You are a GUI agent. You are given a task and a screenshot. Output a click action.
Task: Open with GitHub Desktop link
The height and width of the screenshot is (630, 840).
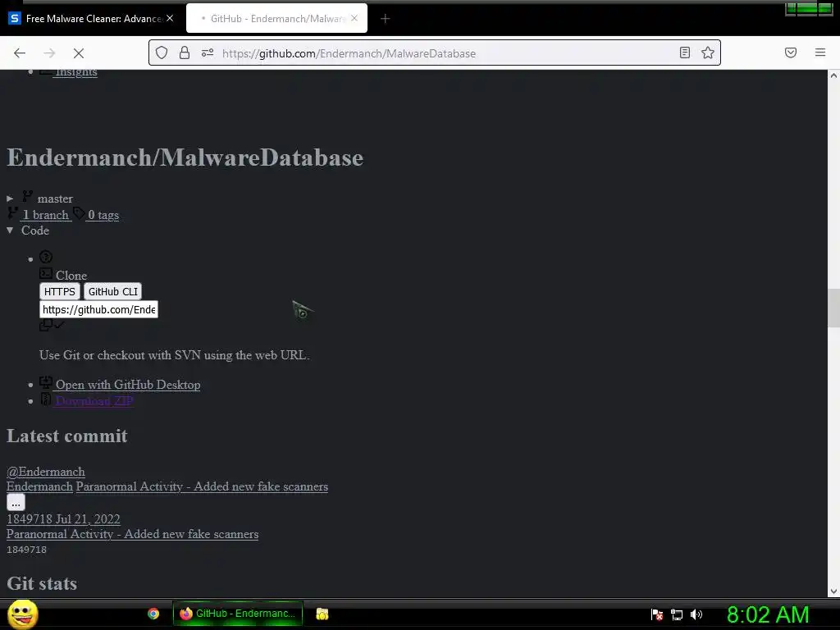click(x=128, y=386)
